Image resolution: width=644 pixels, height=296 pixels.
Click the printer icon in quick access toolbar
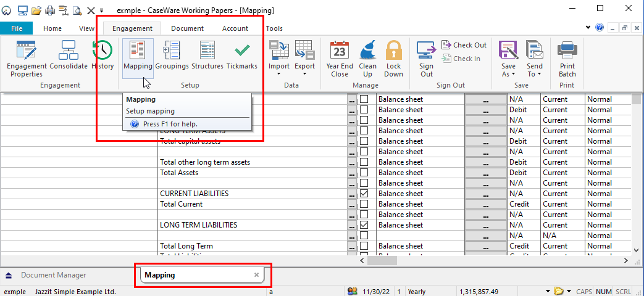(x=49, y=10)
